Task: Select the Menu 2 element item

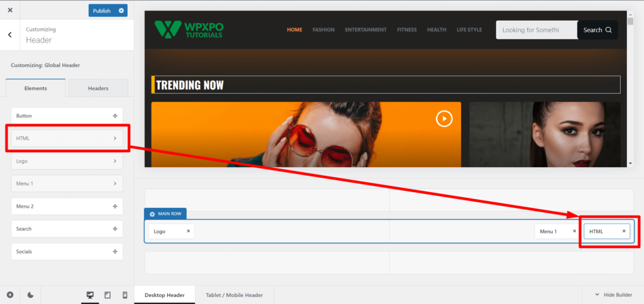Action: 67,207
